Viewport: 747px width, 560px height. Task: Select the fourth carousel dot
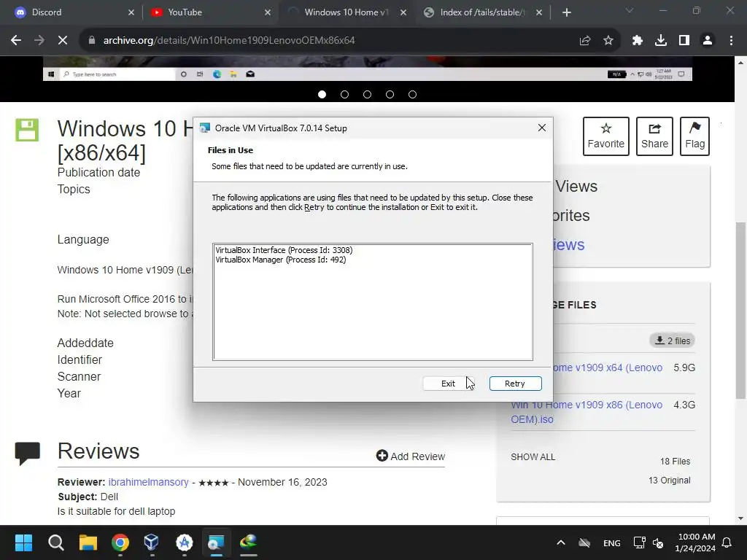[390, 94]
